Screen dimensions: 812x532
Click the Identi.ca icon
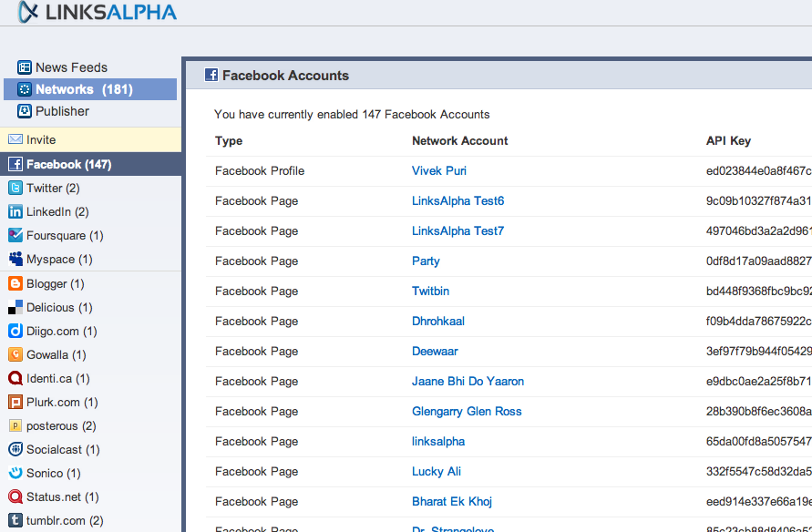(x=15, y=378)
